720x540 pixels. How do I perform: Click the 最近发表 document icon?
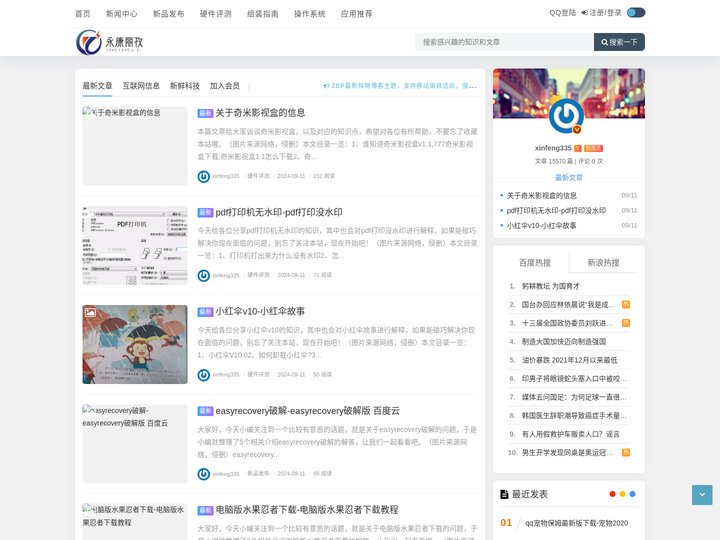point(504,494)
